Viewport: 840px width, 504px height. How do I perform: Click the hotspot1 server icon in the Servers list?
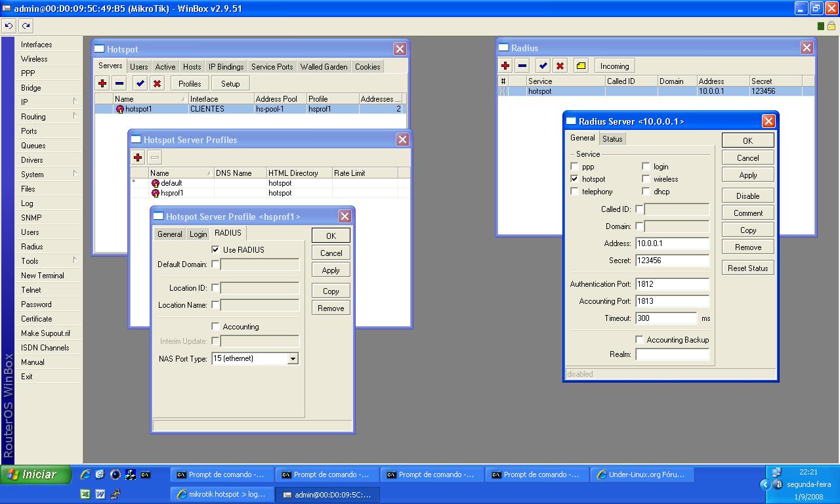click(x=120, y=109)
